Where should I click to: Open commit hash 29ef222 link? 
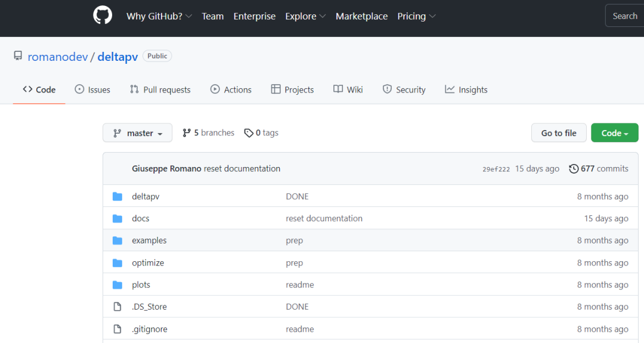tap(496, 169)
